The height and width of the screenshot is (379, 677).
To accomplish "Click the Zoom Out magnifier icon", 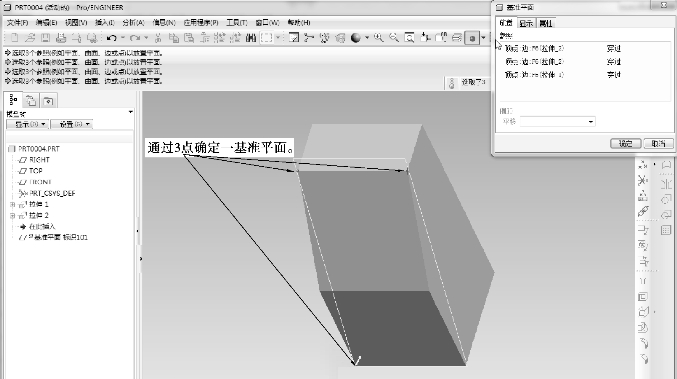I will [x=394, y=38].
